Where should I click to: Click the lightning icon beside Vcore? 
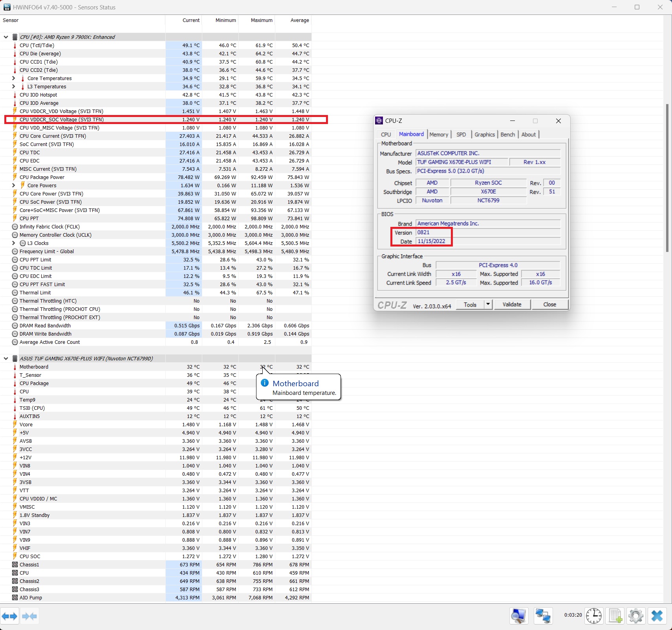pos(15,424)
